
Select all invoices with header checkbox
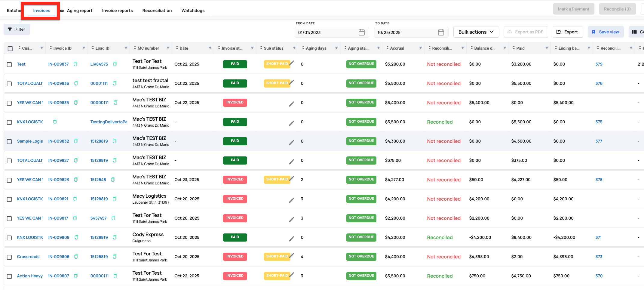click(x=10, y=48)
